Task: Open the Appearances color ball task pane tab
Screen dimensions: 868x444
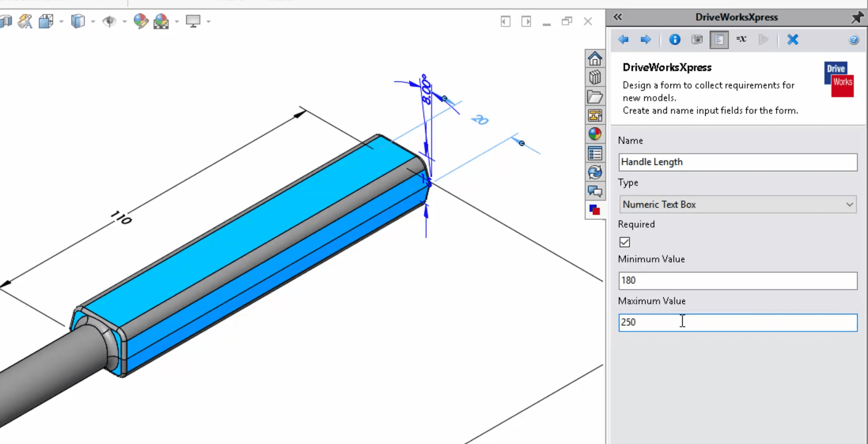Action: coord(595,134)
